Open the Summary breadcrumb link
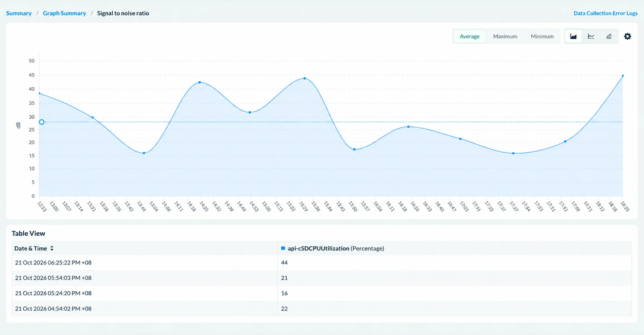The width and height of the screenshot is (644, 335). pyautogui.click(x=19, y=13)
